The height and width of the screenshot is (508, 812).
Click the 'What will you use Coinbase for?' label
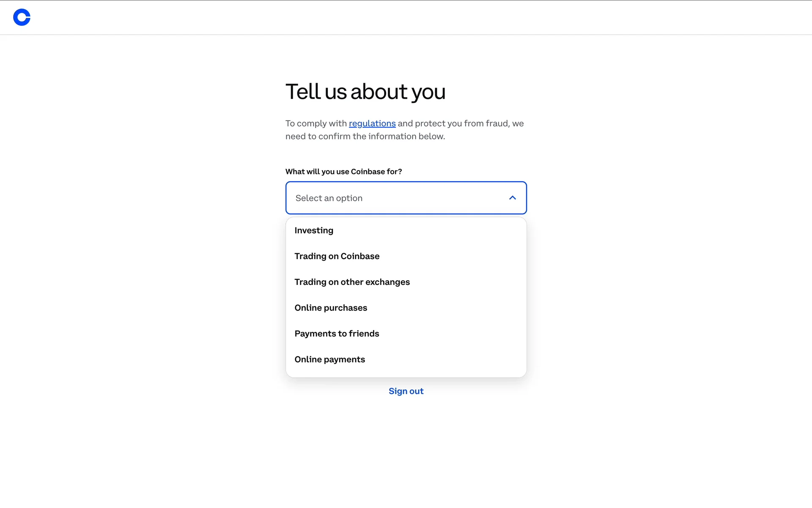pos(343,171)
